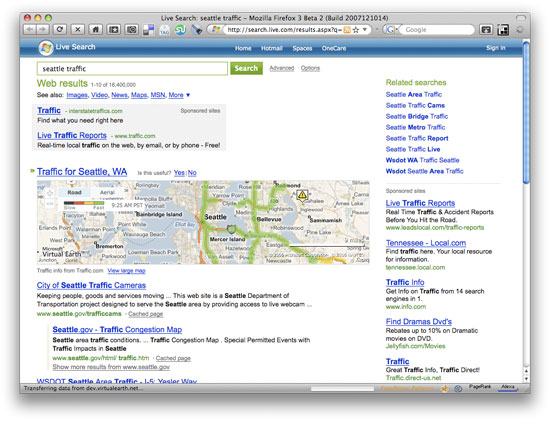Click Sign in

pyautogui.click(x=496, y=48)
